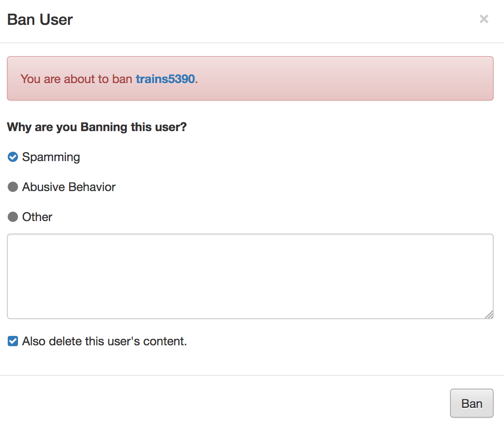Click the "Also delete this user's content." label
The width and height of the screenshot is (504, 425).
point(105,341)
